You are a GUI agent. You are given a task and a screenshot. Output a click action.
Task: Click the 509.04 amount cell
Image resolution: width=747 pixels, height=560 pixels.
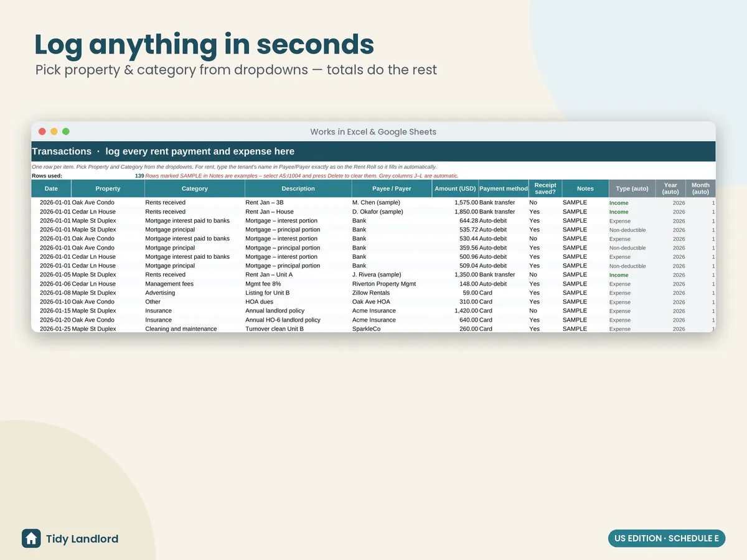[455, 266]
